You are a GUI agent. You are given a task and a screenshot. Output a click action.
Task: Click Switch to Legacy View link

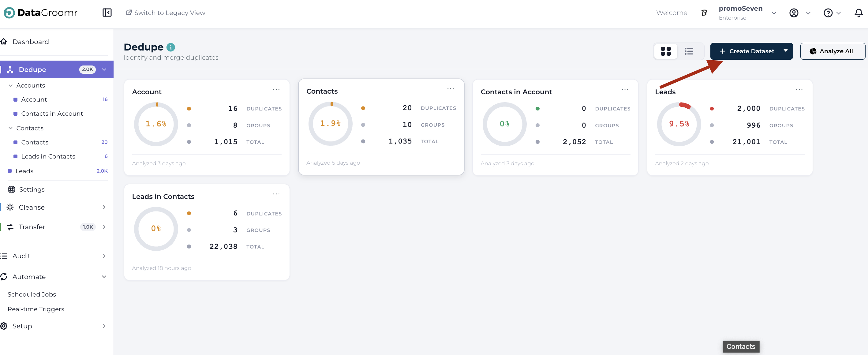tap(166, 13)
